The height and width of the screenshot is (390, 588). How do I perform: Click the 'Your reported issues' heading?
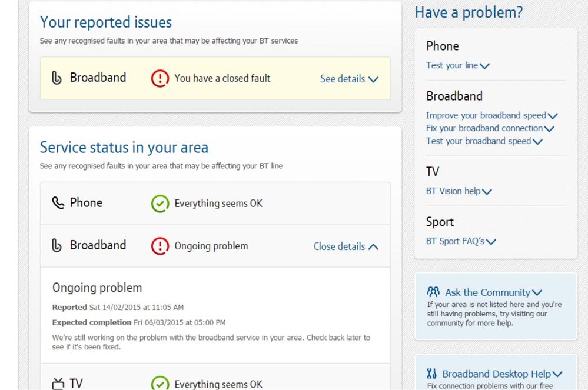(106, 22)
